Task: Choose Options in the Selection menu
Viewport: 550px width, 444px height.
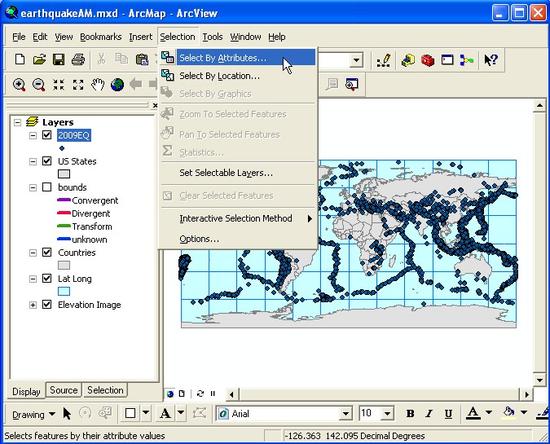Action: pyautogui.click(x=238, y=239)
